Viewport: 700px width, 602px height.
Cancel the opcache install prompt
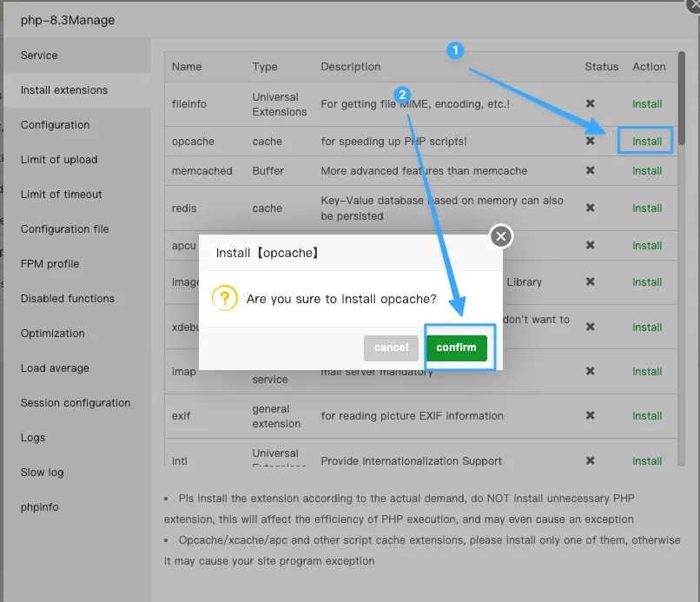click(391, 347)
